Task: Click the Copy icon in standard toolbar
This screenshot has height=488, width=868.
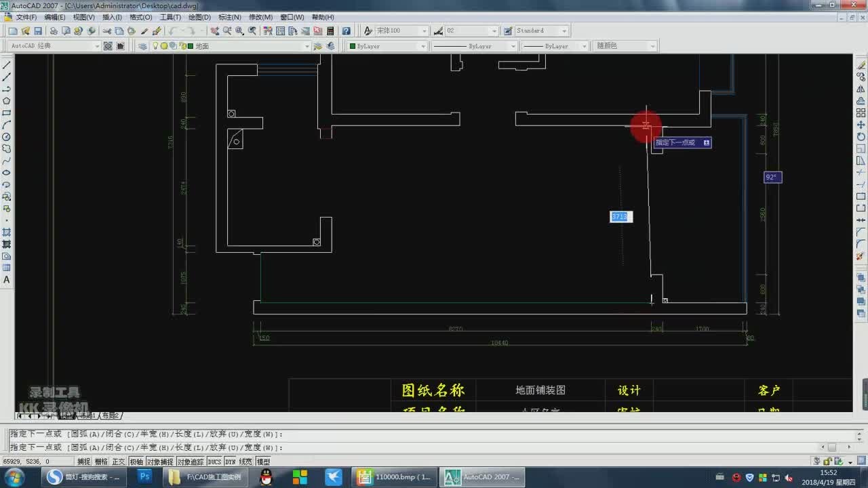Action: [119, 31]
